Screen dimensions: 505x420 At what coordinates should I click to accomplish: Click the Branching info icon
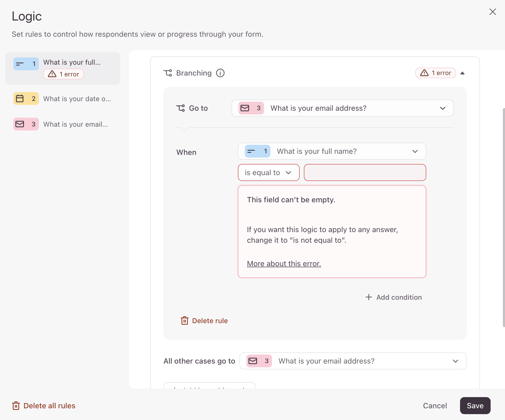[x=220, y=73]
